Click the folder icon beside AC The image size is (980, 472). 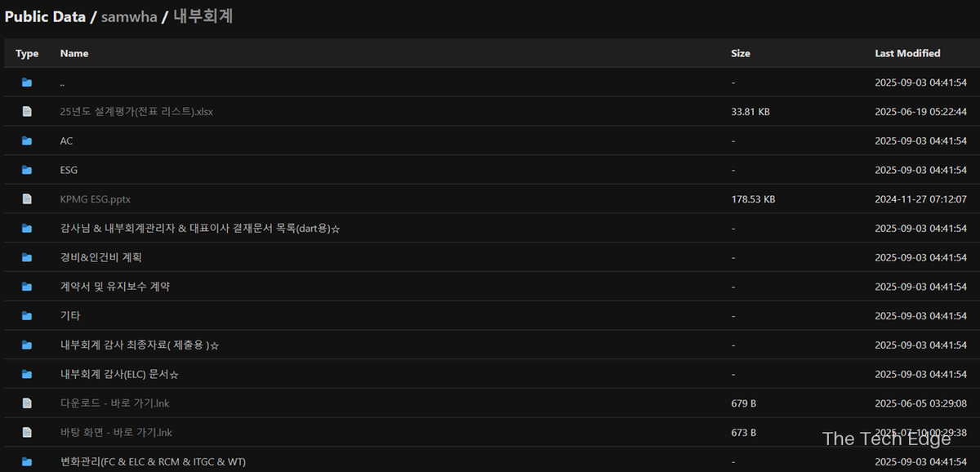tap(27, 140)
